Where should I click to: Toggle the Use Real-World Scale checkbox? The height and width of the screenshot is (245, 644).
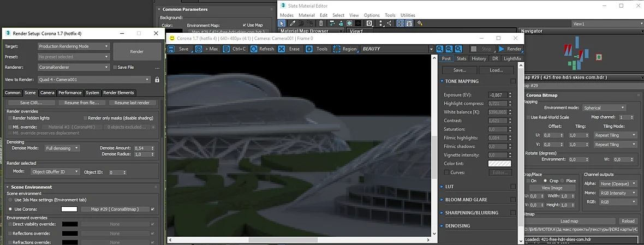pos(529,117)
